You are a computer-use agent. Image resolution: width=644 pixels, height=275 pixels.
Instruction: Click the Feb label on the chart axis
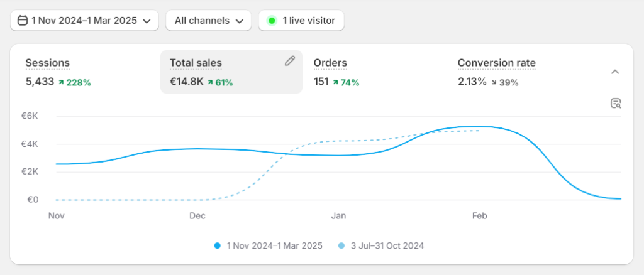[480, 216]
